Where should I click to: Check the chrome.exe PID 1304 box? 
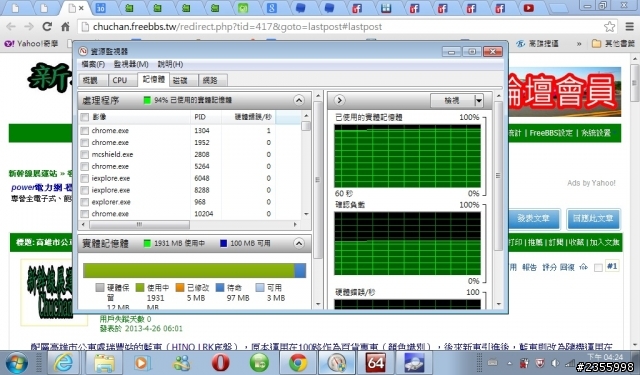pos(84,131)
